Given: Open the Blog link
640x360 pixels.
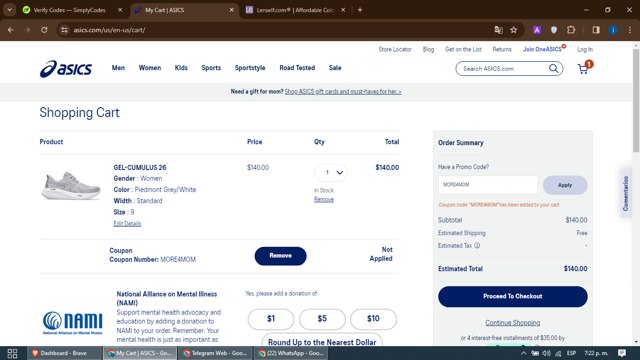Looking at the screenshot, I should pos(428,49).
